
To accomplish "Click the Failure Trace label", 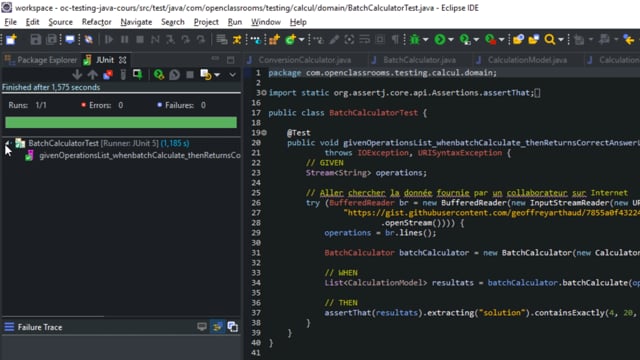I will click(x=40, y=327).
